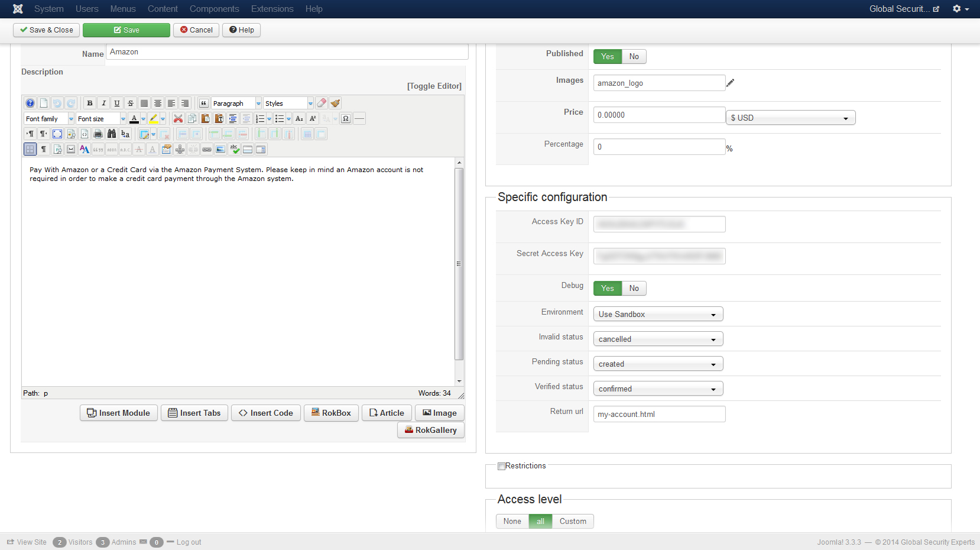Print using the editor printer icon

click(x=98, y=134)
